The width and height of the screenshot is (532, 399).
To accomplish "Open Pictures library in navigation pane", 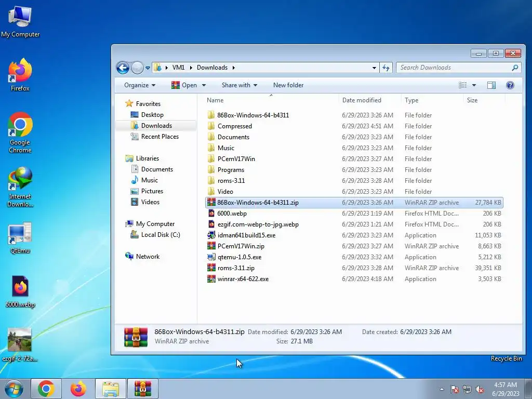I will (147, 191).
